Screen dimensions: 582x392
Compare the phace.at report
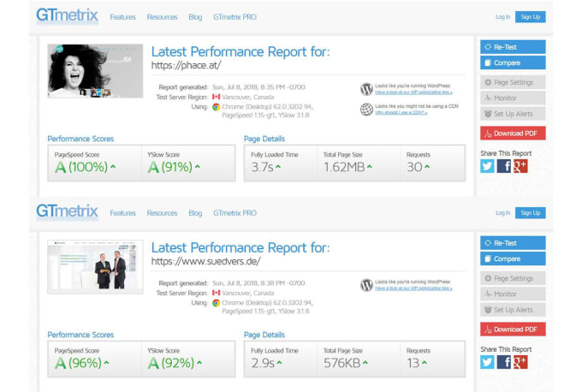pos(513,62)
